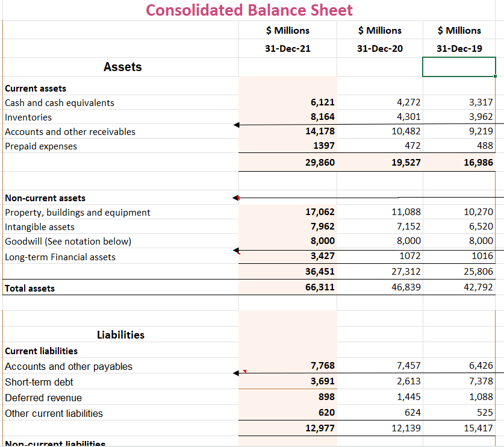This screenshot has height=447, width=504.
Task: Select the Current assets label
Action: 36,89
